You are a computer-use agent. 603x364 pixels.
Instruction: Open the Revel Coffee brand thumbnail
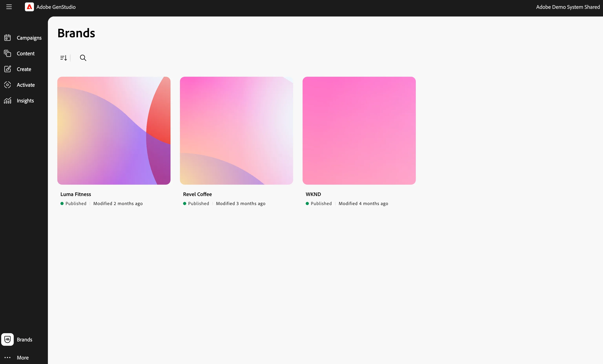tap(236, 130)
